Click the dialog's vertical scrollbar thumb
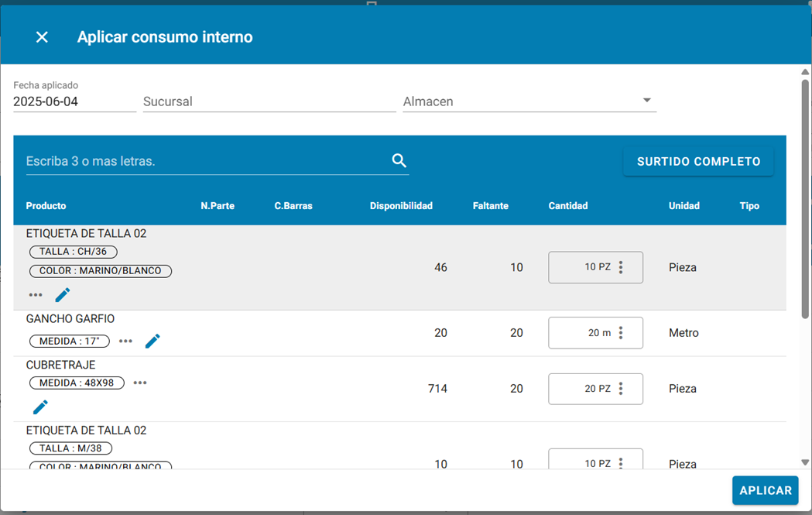812x515 pixels. 805,200
